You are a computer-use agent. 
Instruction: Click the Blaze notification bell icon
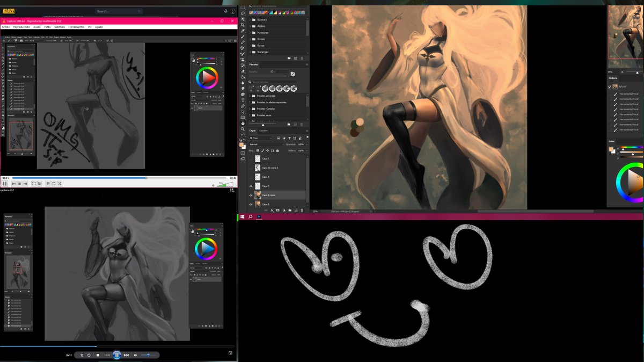[225, 11]
